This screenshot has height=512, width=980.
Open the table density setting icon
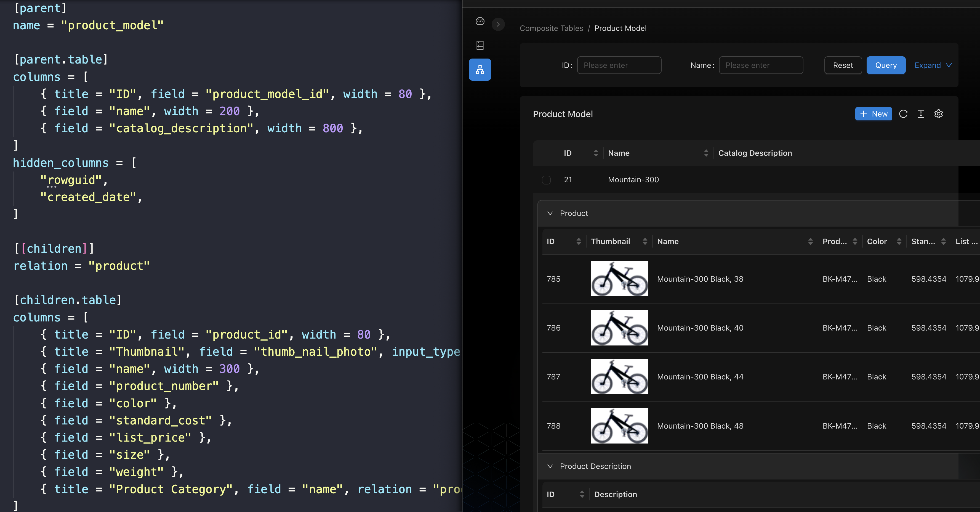click(921, 114)
